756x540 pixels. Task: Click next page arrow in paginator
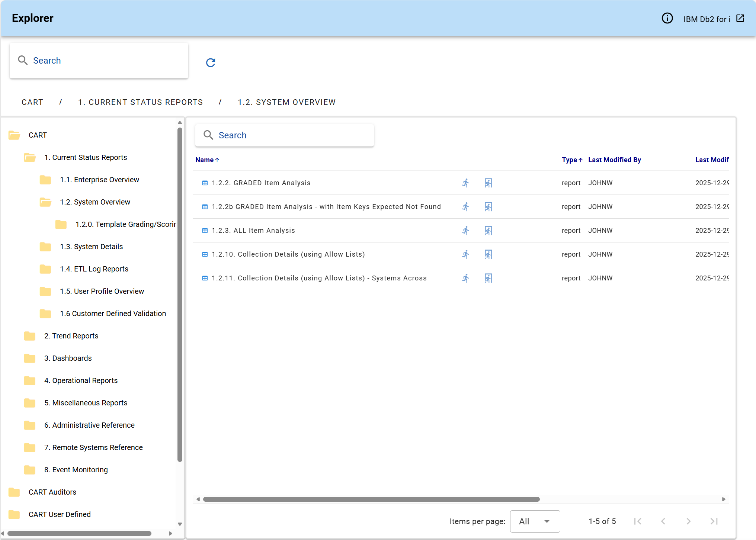pos(688,521)
